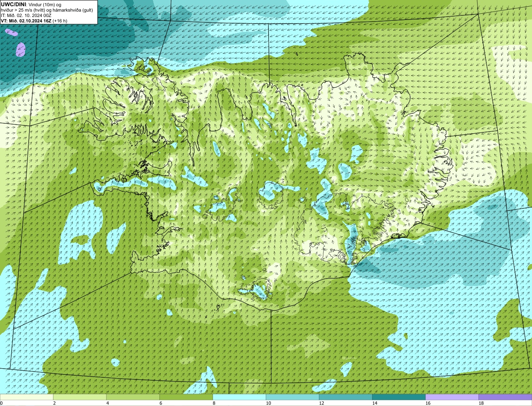This screenshot has width=532, height=406.
Task: Click the scale label "4"
Action: (107, 403)
